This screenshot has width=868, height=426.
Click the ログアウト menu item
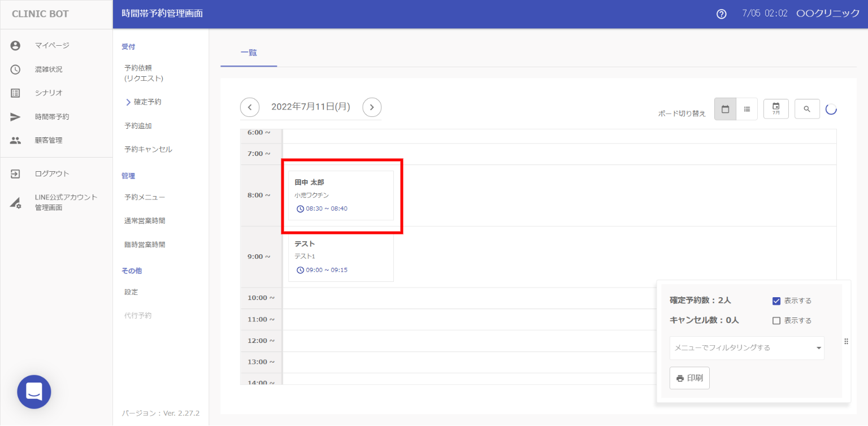(x=52, y=174)
